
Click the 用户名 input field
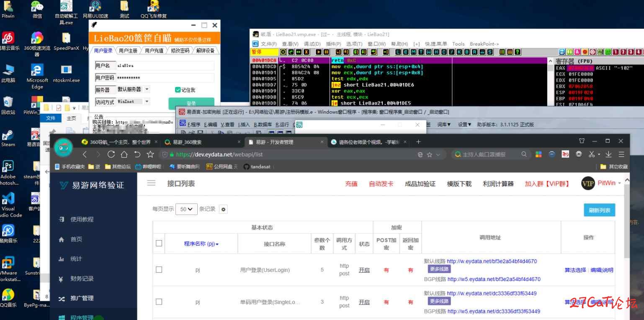pyautogui.click(x=165, y=66)
